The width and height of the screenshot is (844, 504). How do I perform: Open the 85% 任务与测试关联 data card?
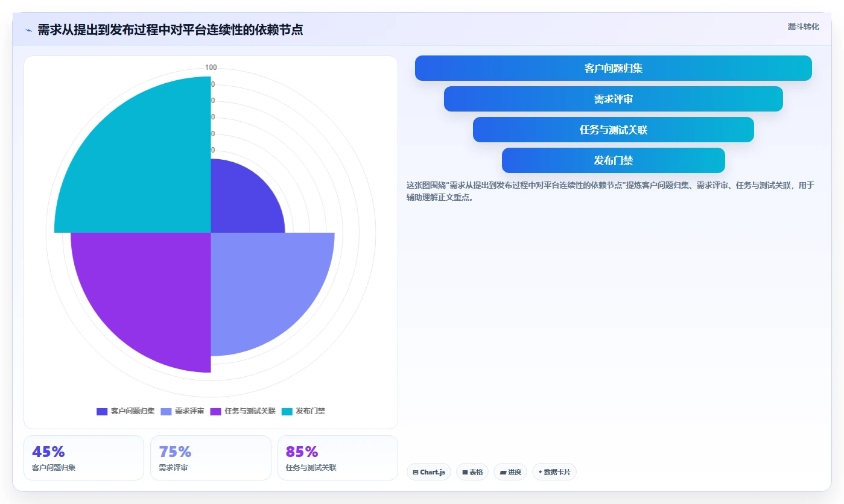(338, 458)
